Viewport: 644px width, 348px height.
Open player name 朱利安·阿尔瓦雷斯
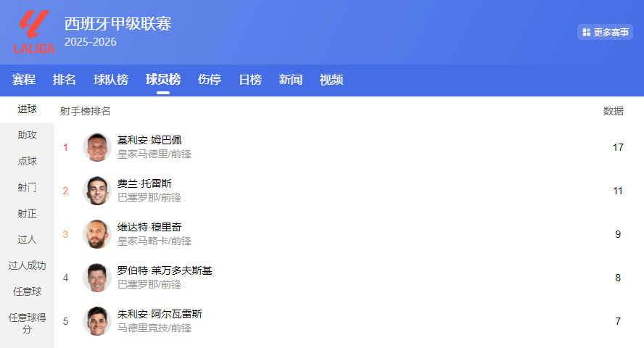pos(160,315)
